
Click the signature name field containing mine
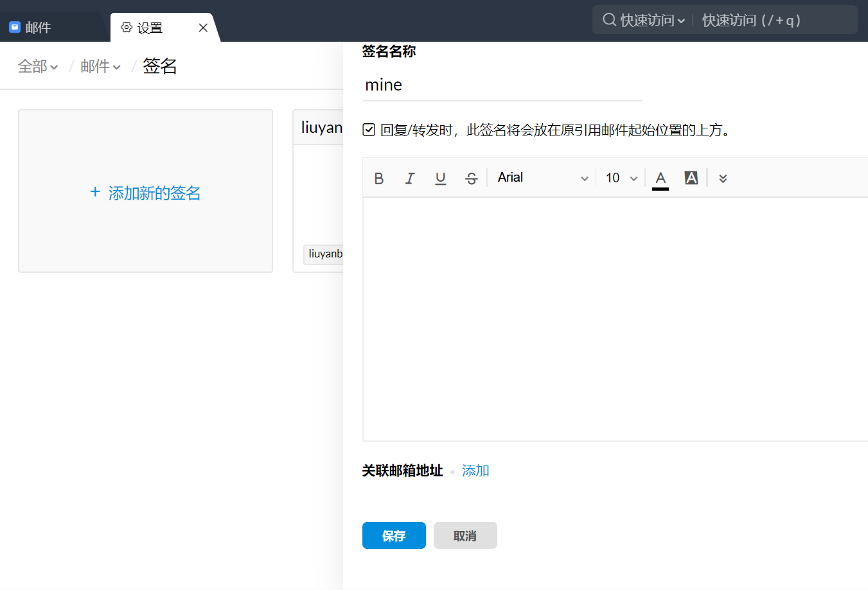(501, 85)
